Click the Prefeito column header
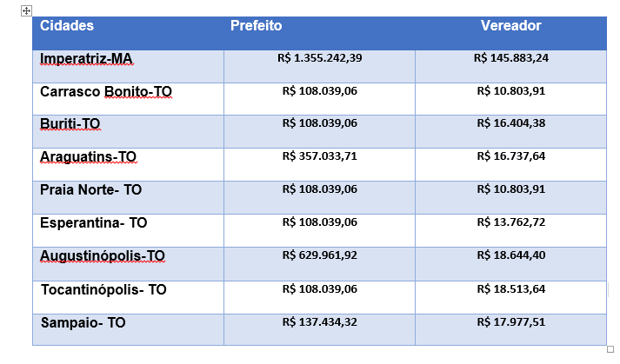Screen dimensions: 620x364 click(x=256, y=26)
